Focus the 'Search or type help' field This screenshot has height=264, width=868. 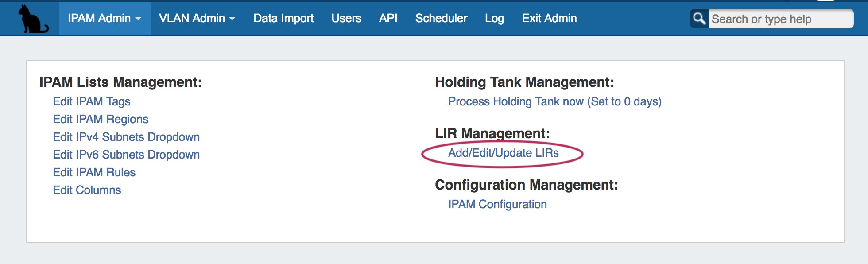click(779, 19)
